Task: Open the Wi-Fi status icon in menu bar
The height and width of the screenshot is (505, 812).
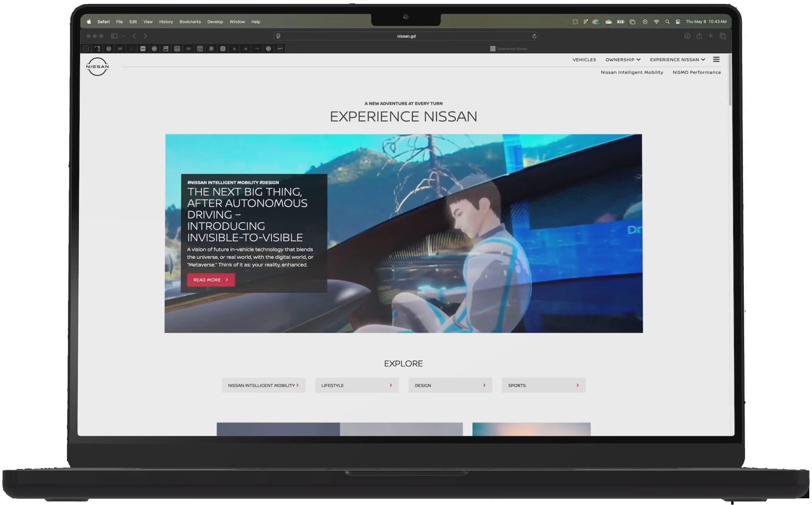Action: tap(656, 22)
